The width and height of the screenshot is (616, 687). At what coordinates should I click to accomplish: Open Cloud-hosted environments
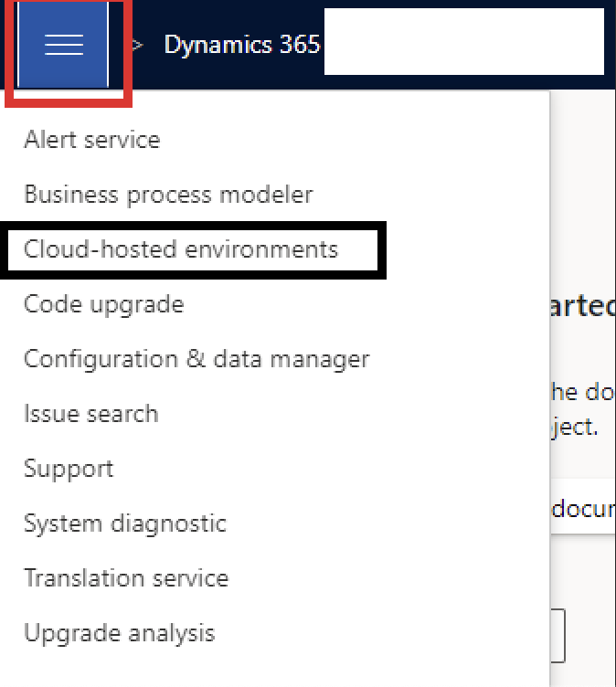[x=181, y=249]
